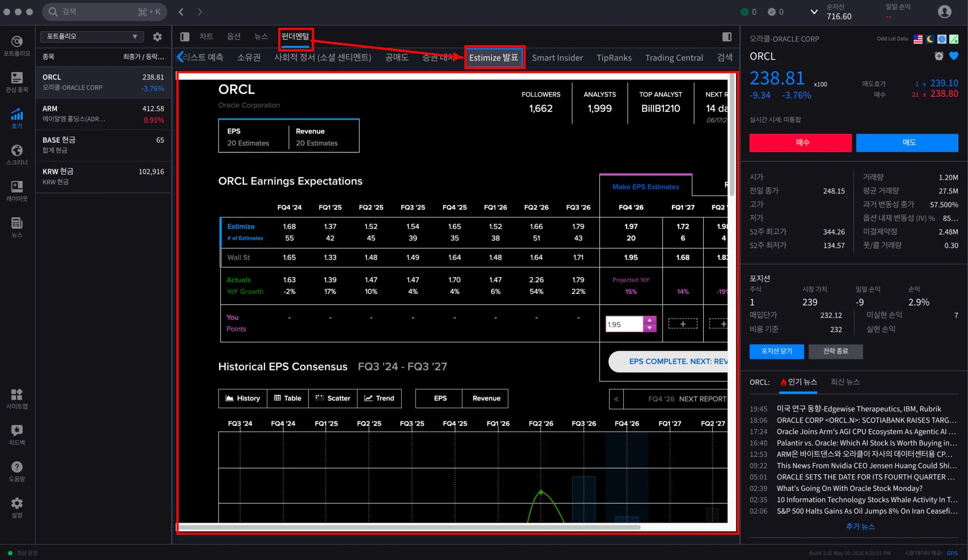Image resolution: width=968 pixels, height=560 pixels.
Task: Click the blue 매도 sell button
Action: [907, 143]
